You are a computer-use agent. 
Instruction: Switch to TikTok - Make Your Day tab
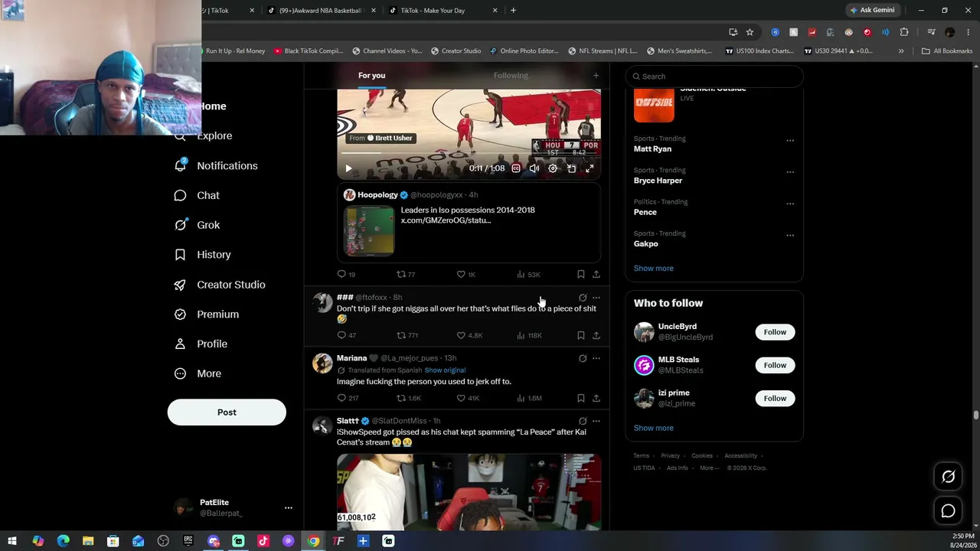(443, 11)
